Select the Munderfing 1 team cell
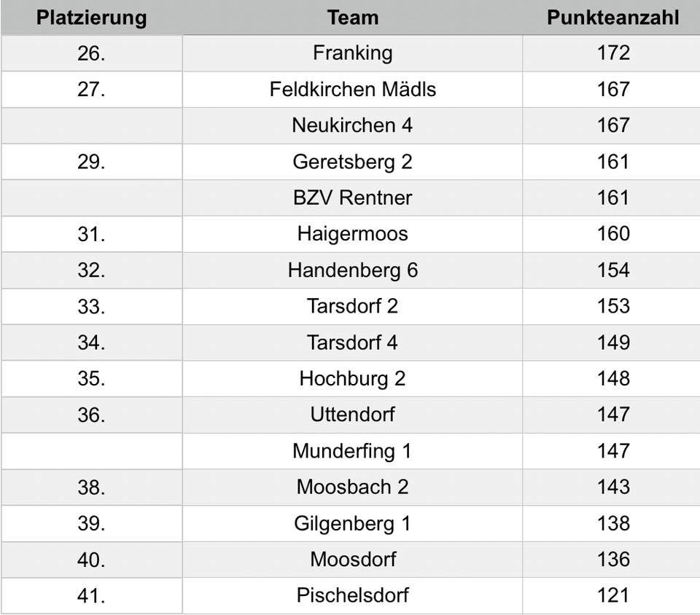Image resolution: width=700 pixels, height=615 pixels. point(353,451)
